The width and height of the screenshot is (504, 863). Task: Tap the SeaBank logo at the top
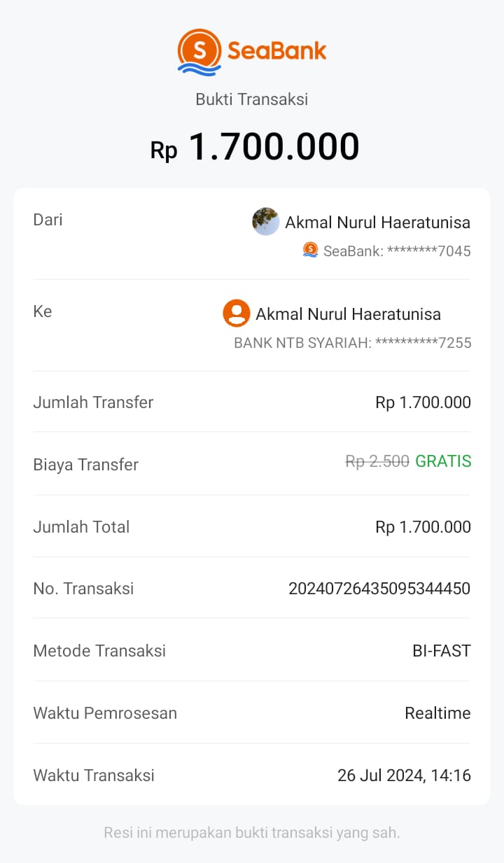251,52
